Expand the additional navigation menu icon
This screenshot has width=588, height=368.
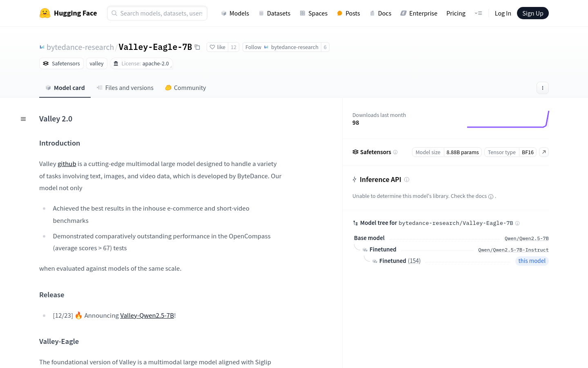coord(478,13)
